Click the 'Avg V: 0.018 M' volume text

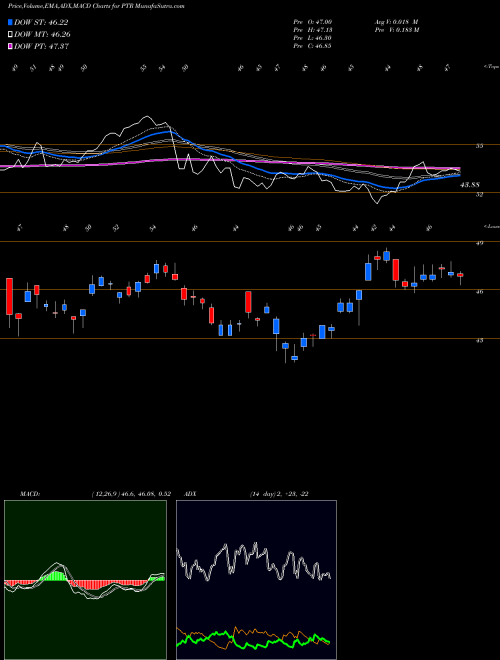pyautogui.click(x=396, y=22)
